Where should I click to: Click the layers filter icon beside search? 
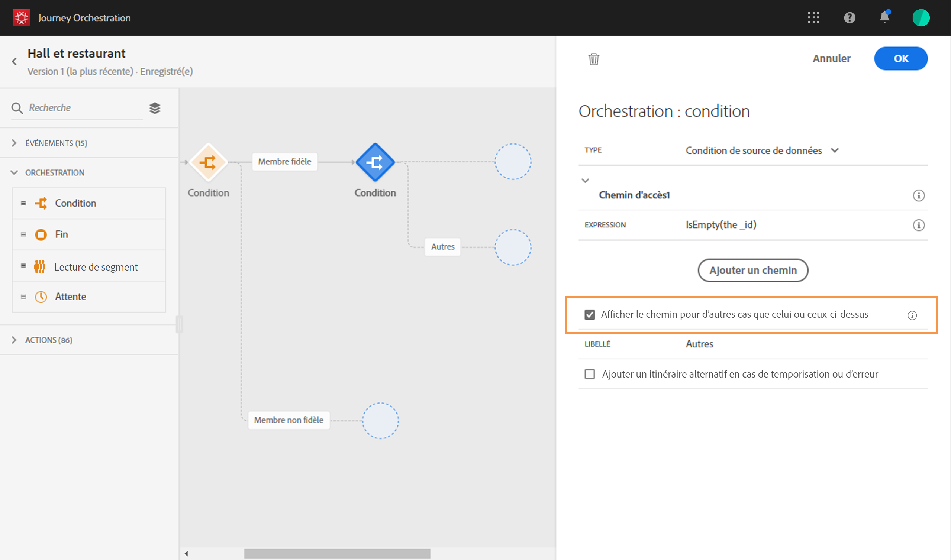pos(155,108)
